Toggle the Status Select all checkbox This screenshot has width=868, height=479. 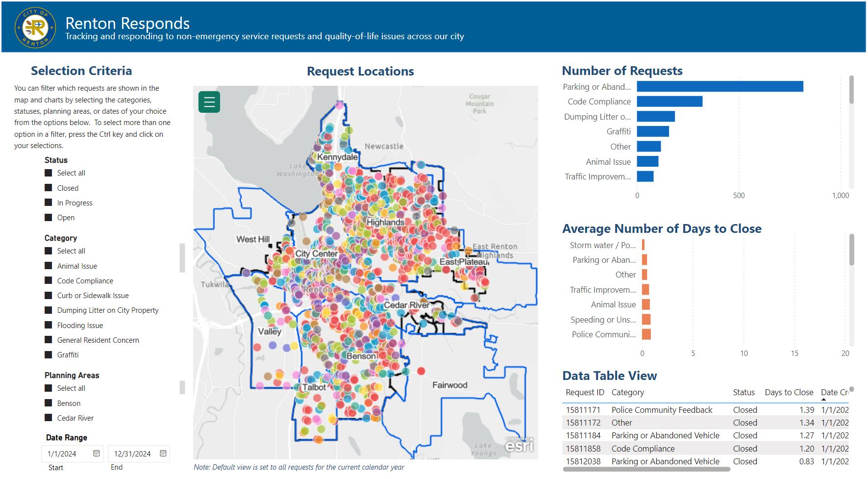tap(48, 173)
